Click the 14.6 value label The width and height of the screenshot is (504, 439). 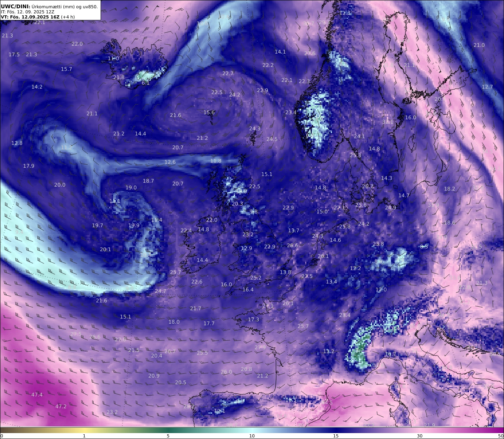click(335, 240)
